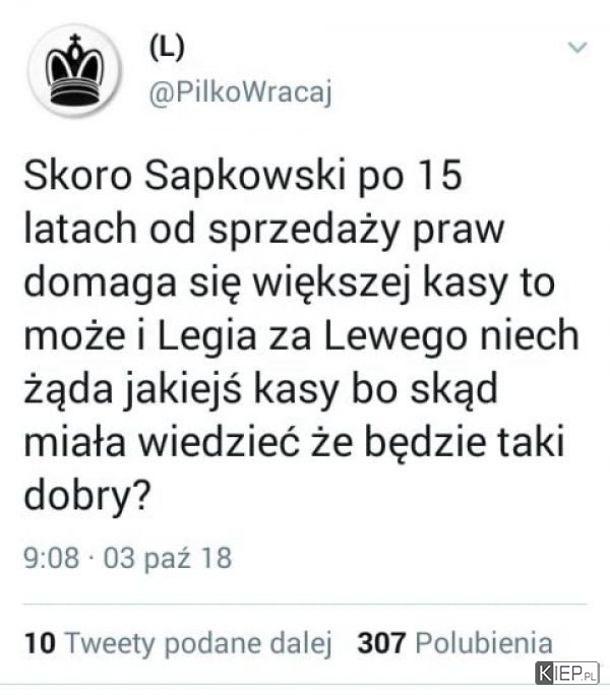
Task: Click the K letter in KIEP logo
Action: coord(544,673)
